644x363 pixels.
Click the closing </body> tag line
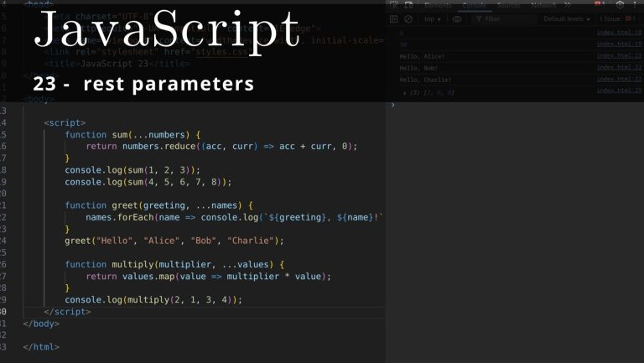pyautogui.click(x=41, y=324)
